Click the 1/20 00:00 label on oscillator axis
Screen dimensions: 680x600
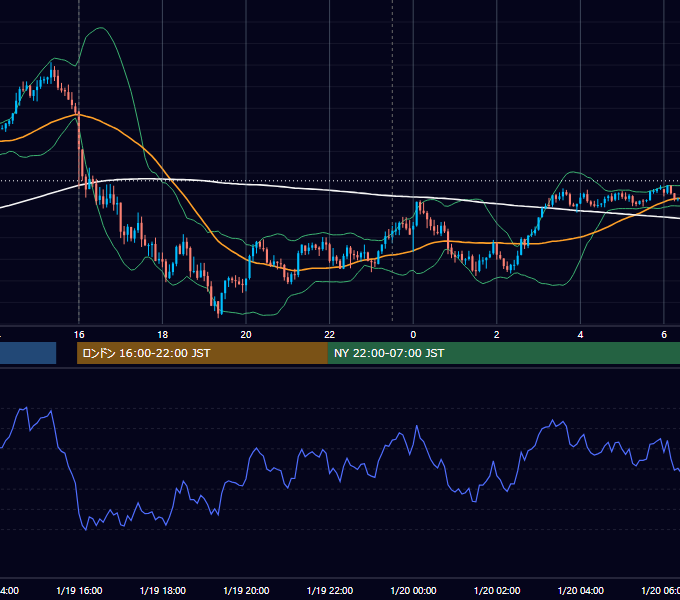tap(413, 590)
